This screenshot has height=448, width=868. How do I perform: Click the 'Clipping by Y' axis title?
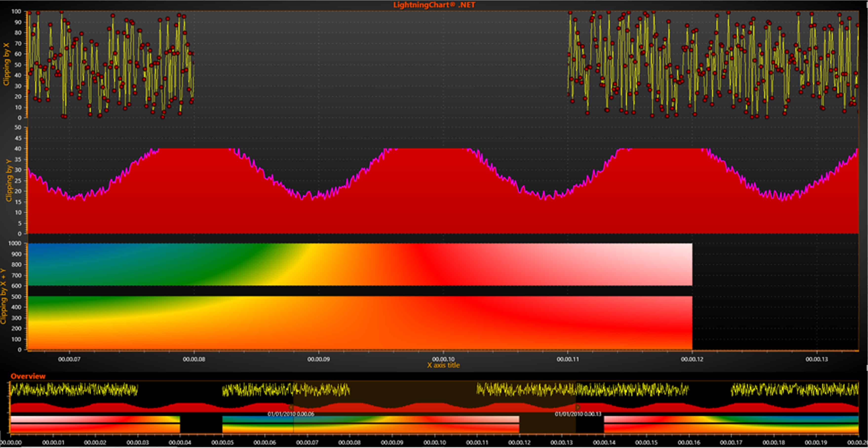coord(9,180)
